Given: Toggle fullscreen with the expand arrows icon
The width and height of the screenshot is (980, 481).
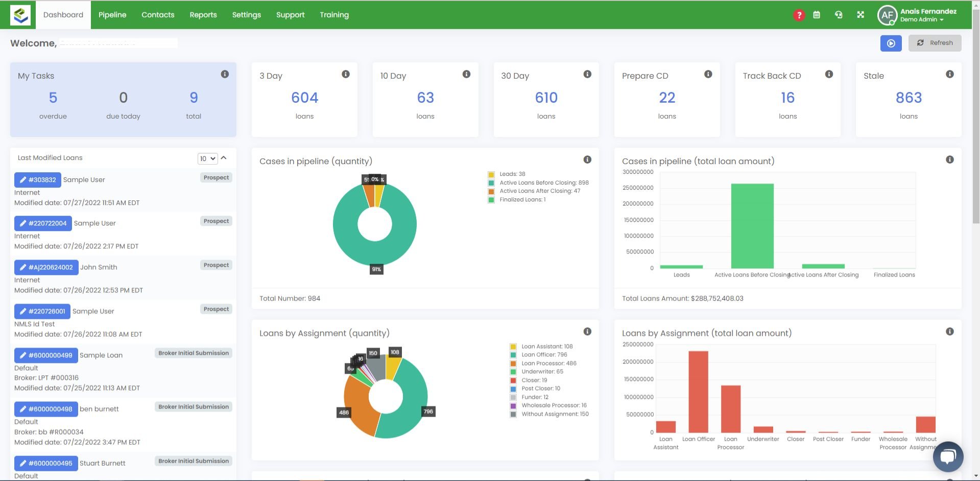Looking at the screenshot, I should (x=861, y=15).
